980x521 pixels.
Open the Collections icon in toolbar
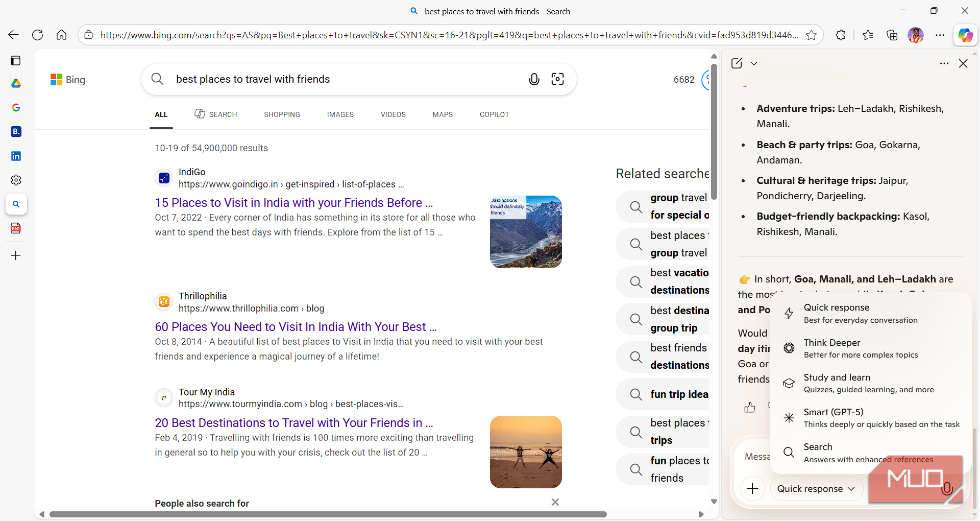pos(892,35)
